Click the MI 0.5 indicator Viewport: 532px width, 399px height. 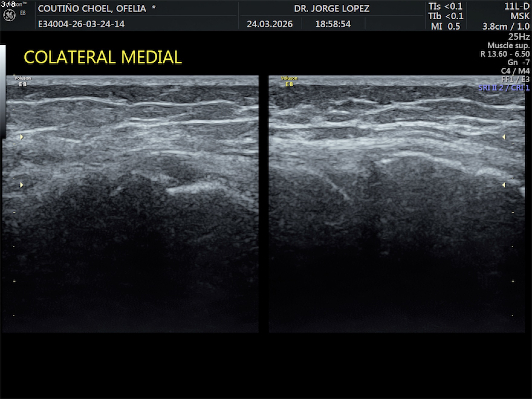445,26
